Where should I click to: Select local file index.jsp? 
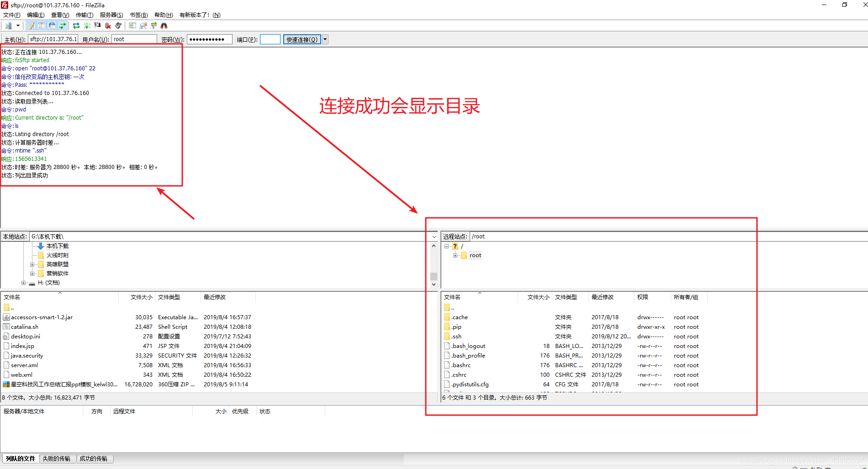point(22,346)
